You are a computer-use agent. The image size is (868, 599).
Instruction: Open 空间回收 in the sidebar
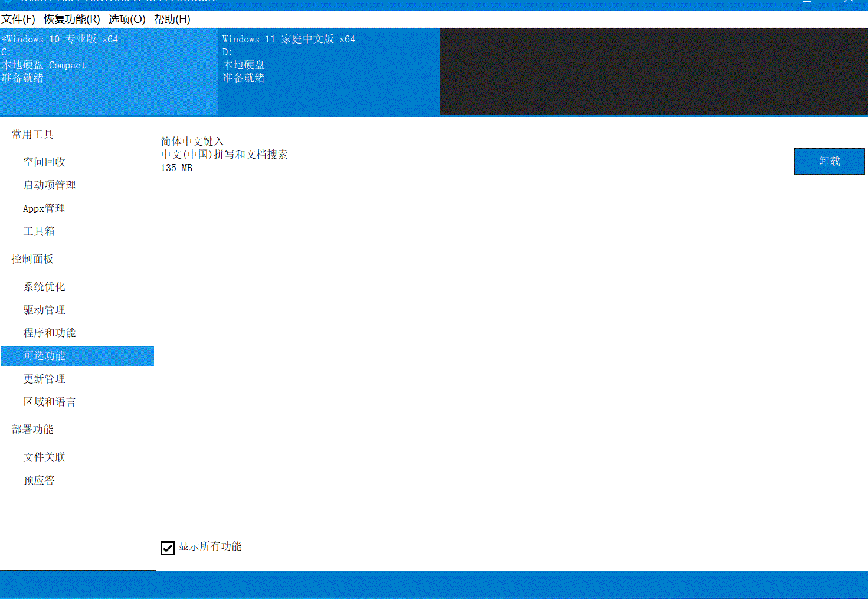(44, 162)
